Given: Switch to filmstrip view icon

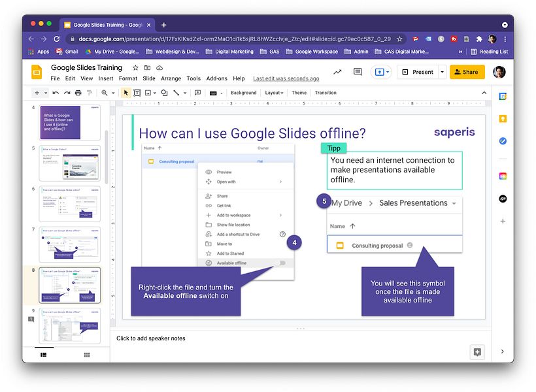Looking at the screenshot, I should click(x=43, y=355).
